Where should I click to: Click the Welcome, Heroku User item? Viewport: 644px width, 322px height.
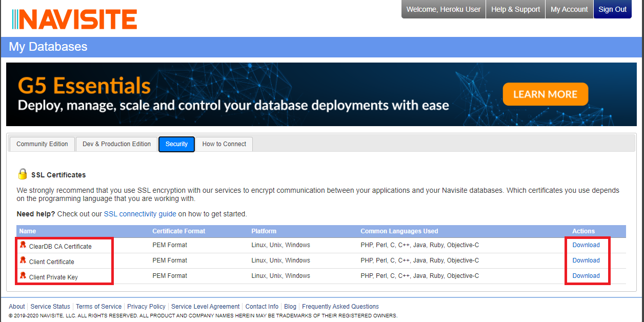(x=444, y=9)
